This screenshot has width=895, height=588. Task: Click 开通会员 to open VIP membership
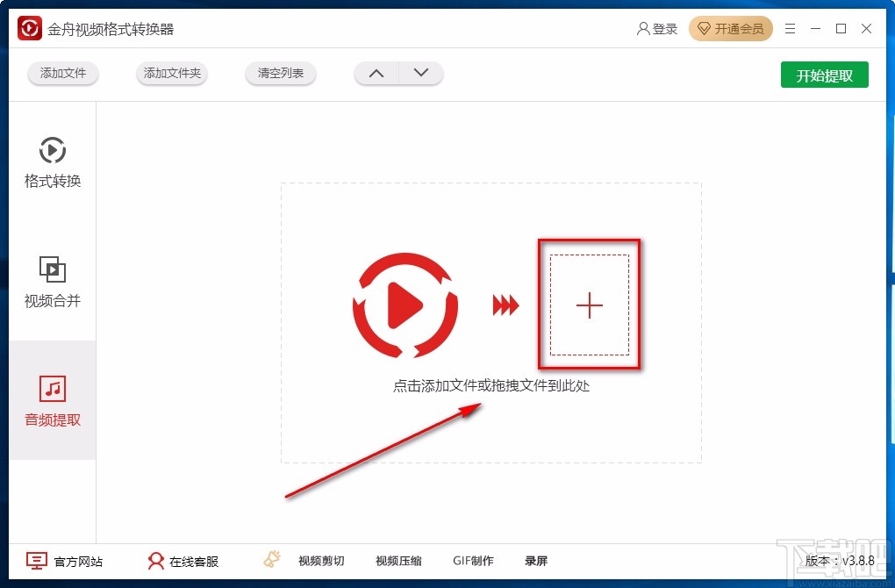(x=731, y=28)
